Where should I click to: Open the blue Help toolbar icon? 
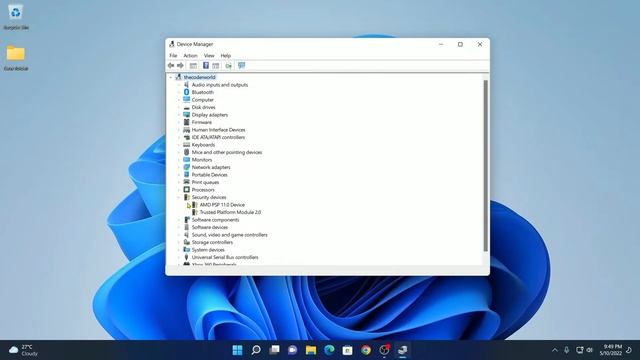click(206, 65)
